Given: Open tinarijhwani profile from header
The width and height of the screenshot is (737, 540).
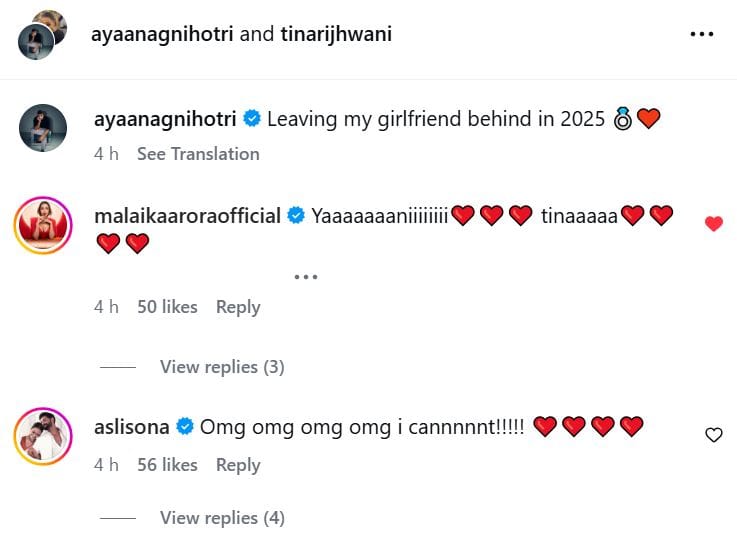Looking at the screenshot, I should [x=336, y=34].
